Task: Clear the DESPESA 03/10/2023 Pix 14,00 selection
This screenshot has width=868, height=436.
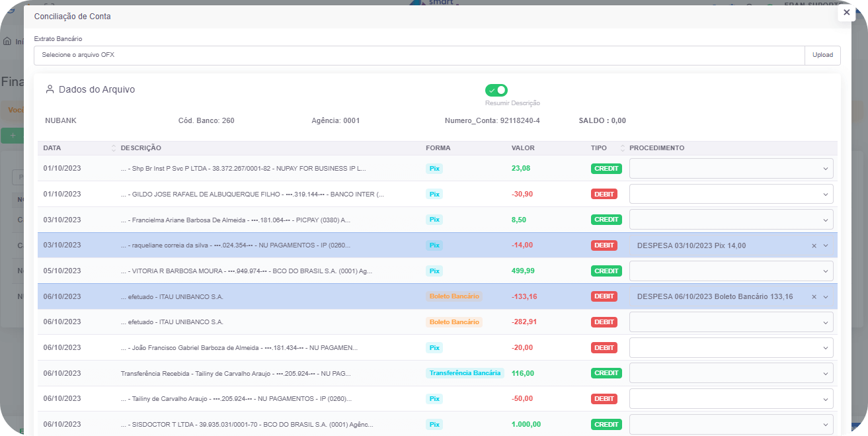Action: (814, 245)
